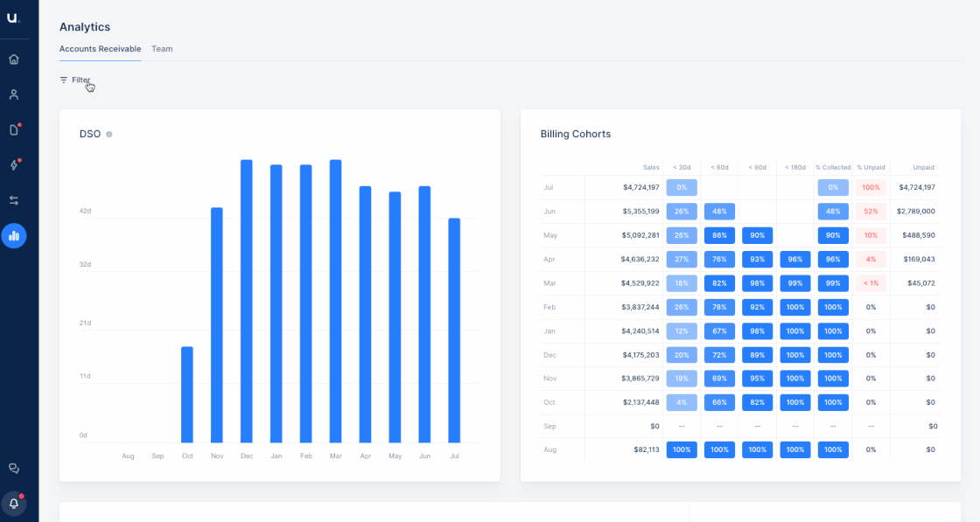Open the Filter button
The height and width of the screenshot is (522, 980).
75,80
